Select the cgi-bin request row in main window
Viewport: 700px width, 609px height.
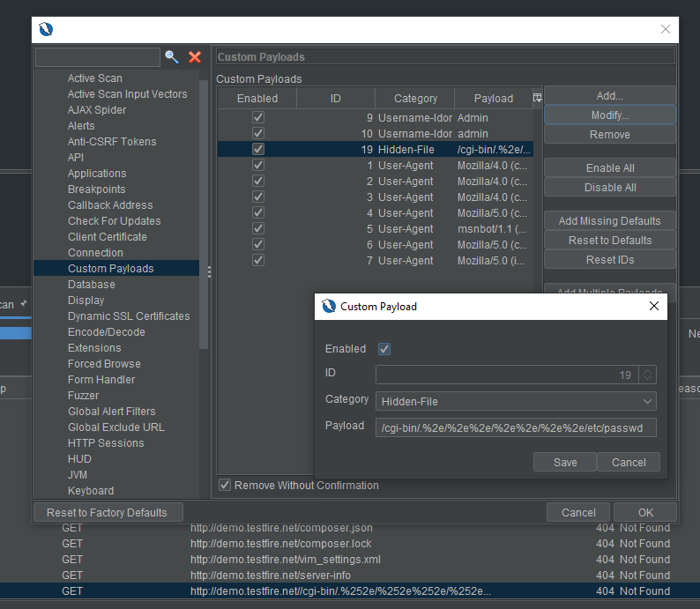[350, 590]
